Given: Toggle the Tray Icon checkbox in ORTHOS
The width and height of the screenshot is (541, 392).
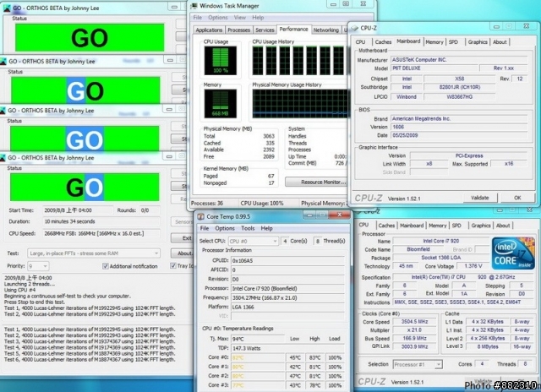Looking at the screenshot, I should pos(172,265).
